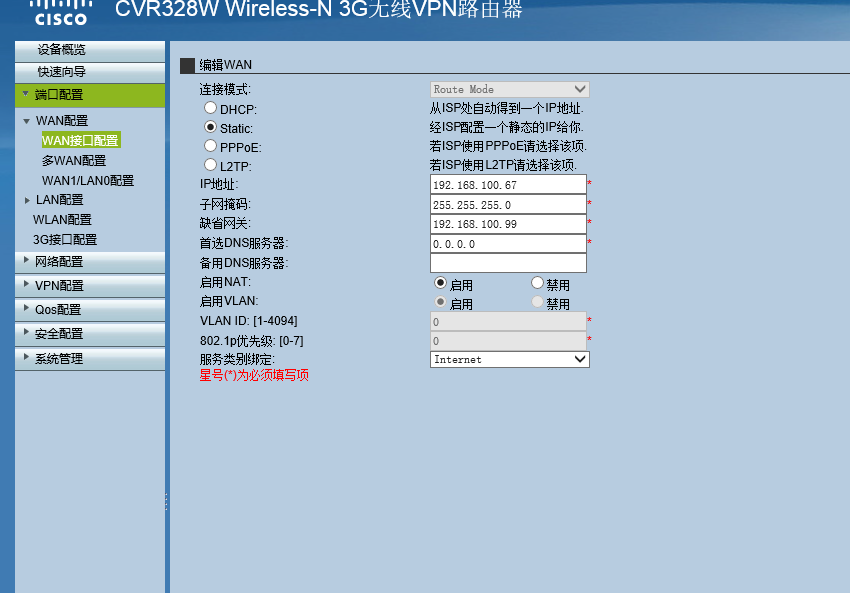This screenshot has height=593, width=850.
Task: Go to WLAN配置 page
Action: point(62,220)
